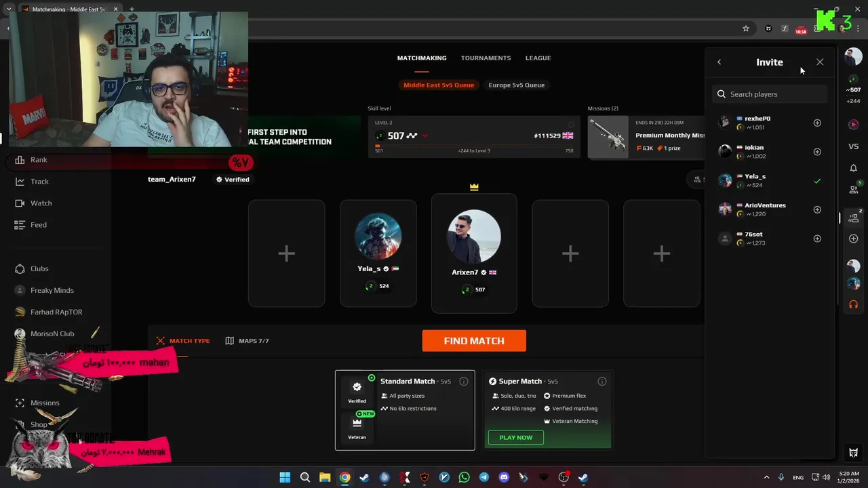Select the Matchmaking tab
Image resolution: width=868 pixels, height=488 pixels.
point(422,58)
